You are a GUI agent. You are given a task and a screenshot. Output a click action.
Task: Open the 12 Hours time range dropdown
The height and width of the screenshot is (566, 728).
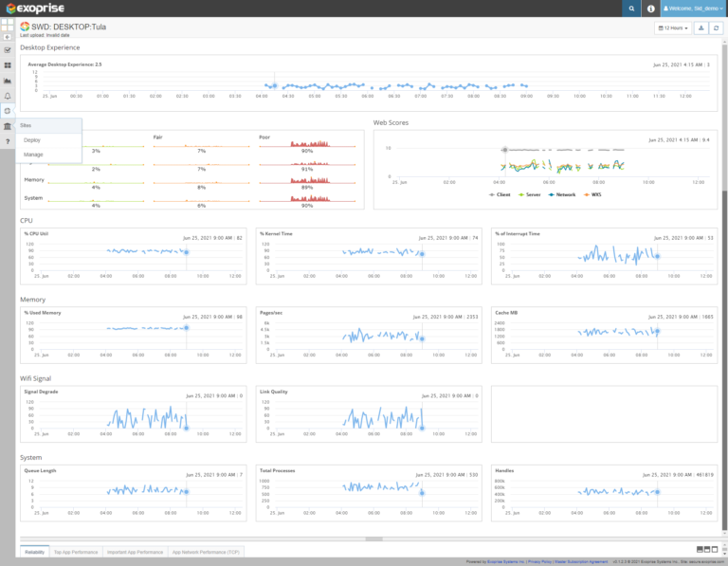click(x=672, y=28)
